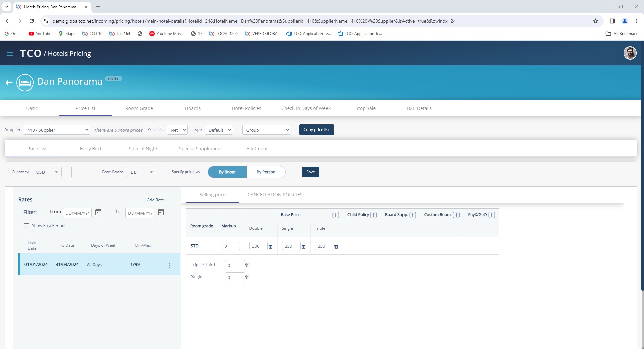Open the Base Board BB dropdown
The width and height of the screenshot is (644, 349).
[141, 172]
